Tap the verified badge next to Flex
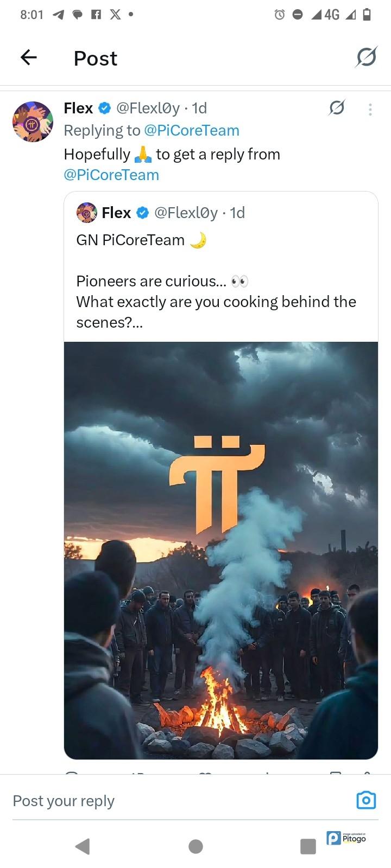391x868 pixels. (104, 108)
